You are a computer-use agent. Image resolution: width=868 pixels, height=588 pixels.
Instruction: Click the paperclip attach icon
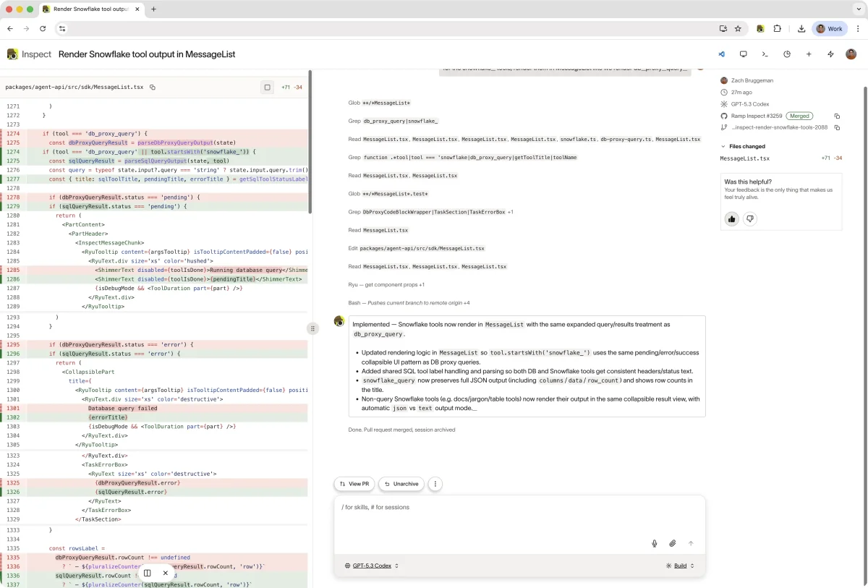(672, 543)
